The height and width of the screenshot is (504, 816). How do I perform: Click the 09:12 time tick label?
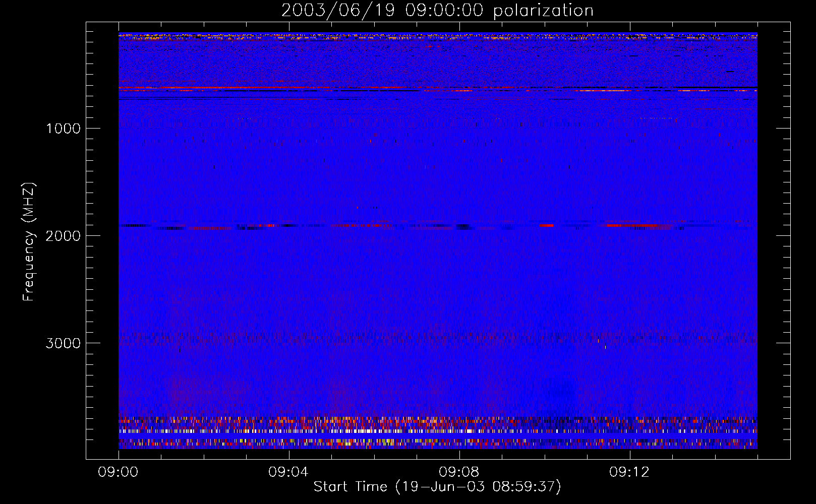[x=629, y=472]
